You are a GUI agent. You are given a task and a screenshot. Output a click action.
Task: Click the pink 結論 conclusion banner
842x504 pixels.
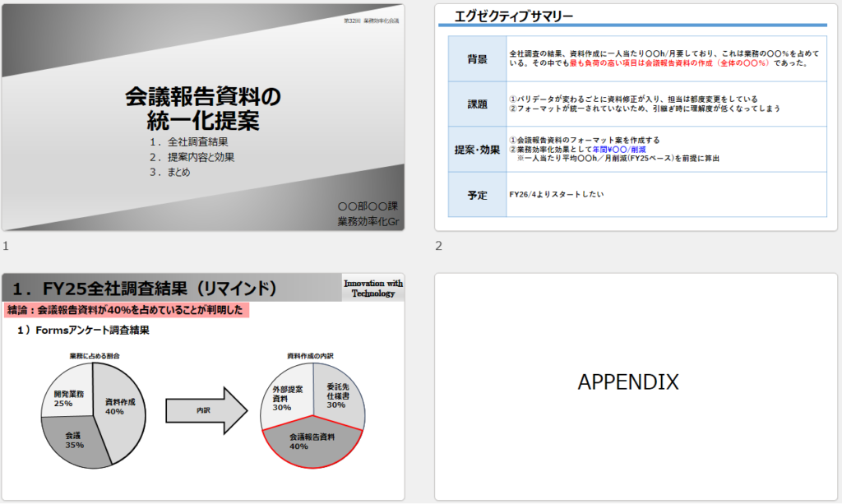126,311
